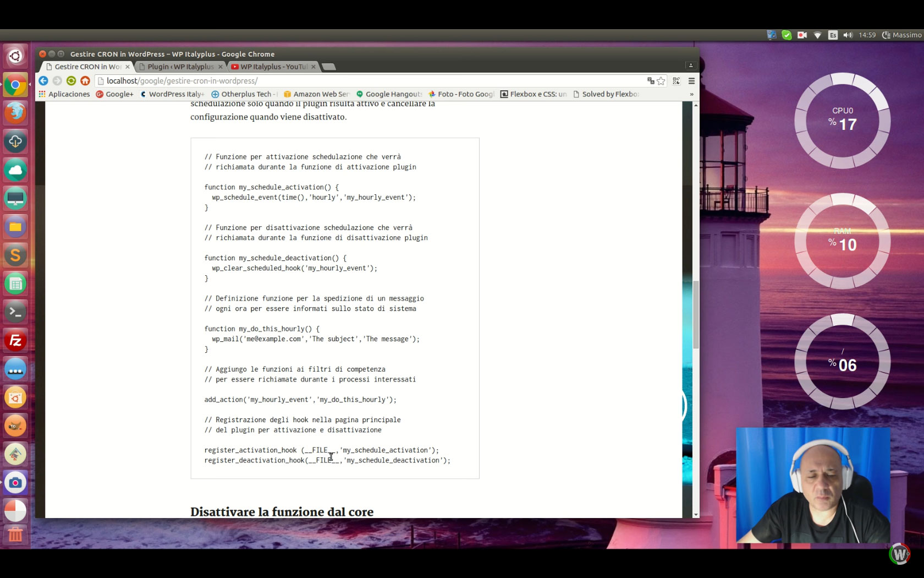Screen dimensions: 924x578
Task: Click the register_activation_hook code line
Action: (322, 450)
